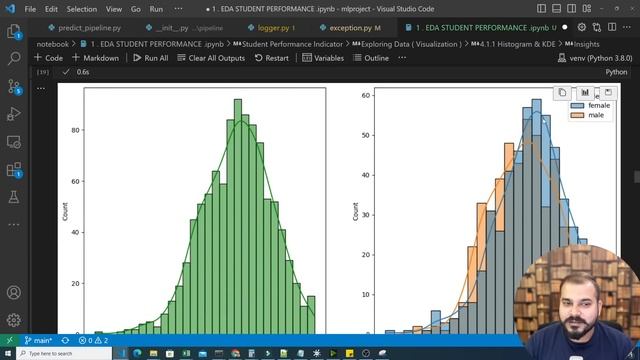The height and width of the screenshot is (360, 640).
Task: Show more notebook toolbar actions
Action: point(402,58)
